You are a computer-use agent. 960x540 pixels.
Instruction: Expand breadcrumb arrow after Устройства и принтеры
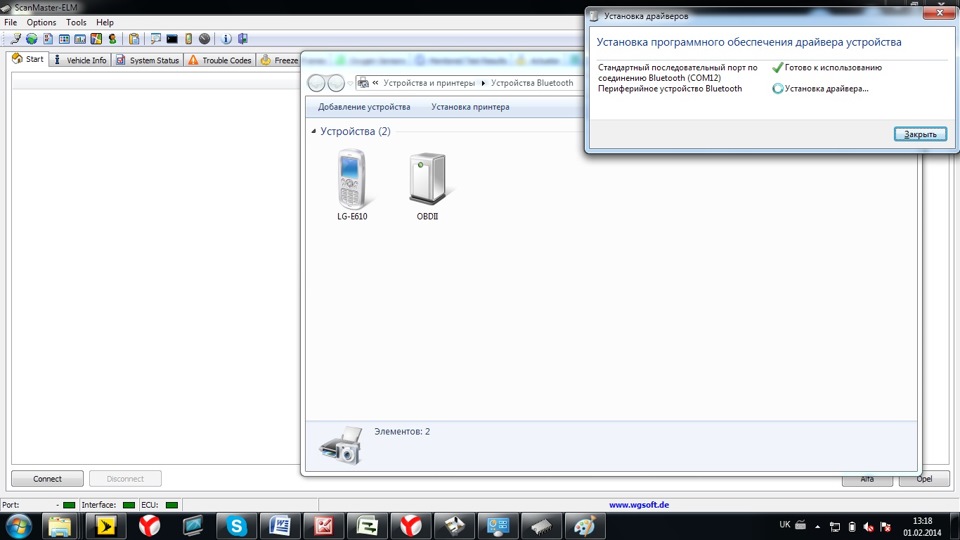pos(483,83)
